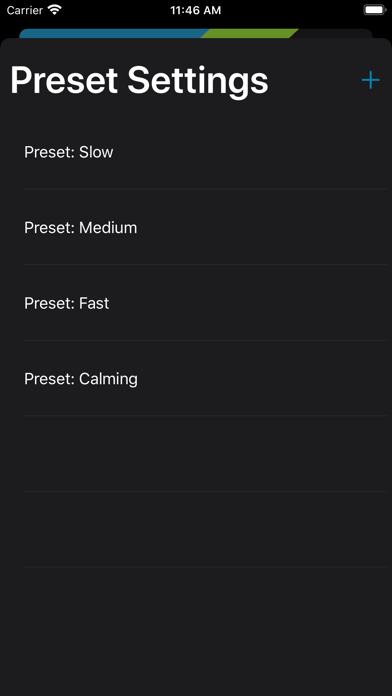The width and height of the screenshot is (392, 696).
Task: Click the blank area beneath the last separator
Action: point(196,631)
